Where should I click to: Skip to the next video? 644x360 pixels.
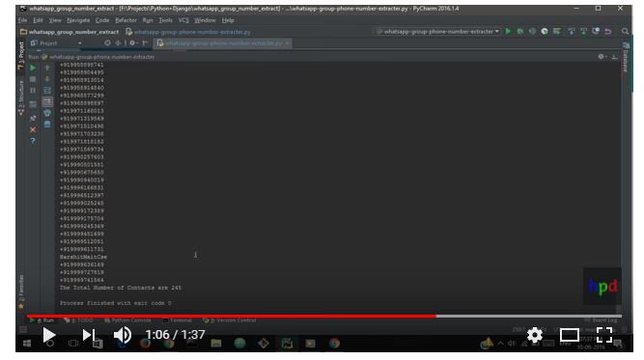(x=88, y=335)
